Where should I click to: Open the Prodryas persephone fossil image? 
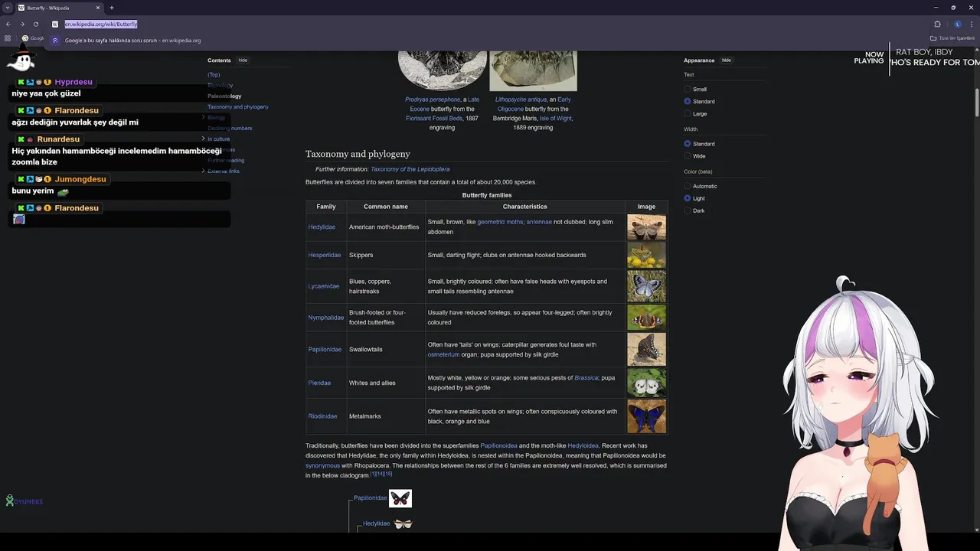click(443, 70)
